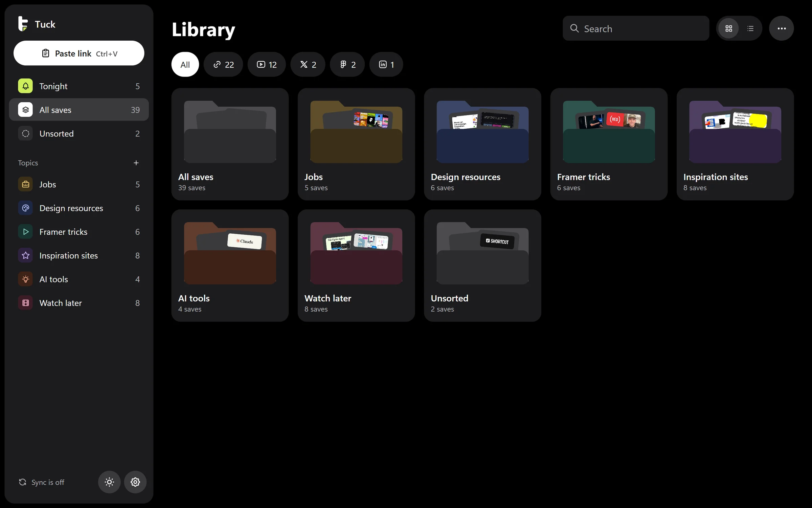Open the All saves folder card
Image resolution: width=812 pixels, height=508 pixels.
230,144
